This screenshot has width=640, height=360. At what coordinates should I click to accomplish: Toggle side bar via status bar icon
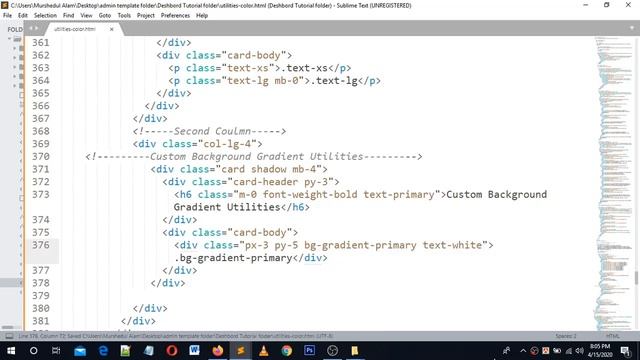pyautogui.click(x=9, y=336)
